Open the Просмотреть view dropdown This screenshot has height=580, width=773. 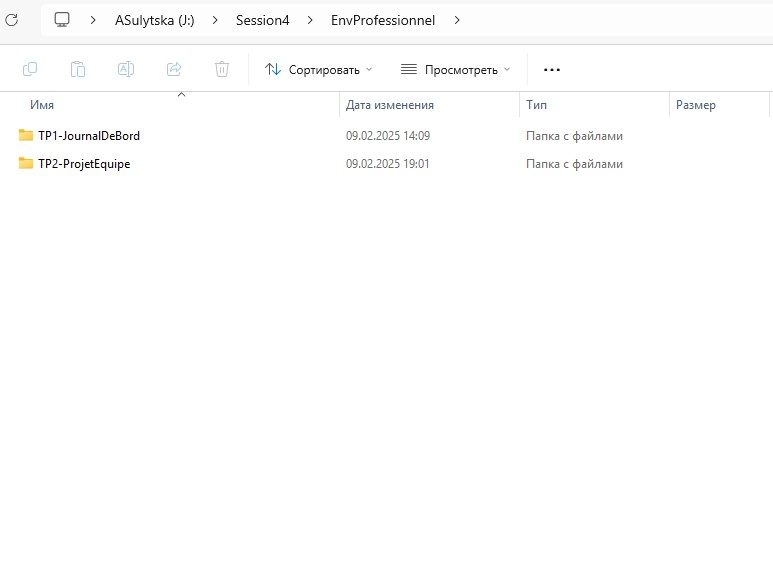[x=456, y=70]
